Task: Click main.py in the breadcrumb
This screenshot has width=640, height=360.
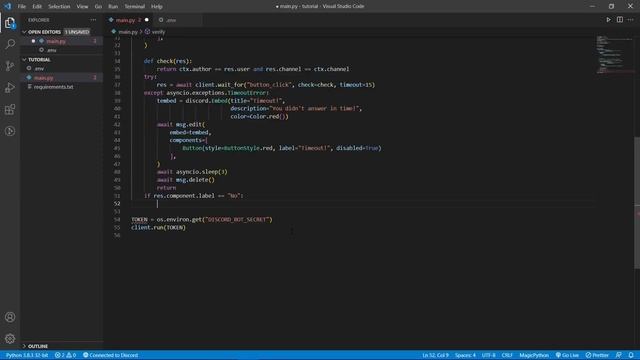Action: (x=128, y=32)
